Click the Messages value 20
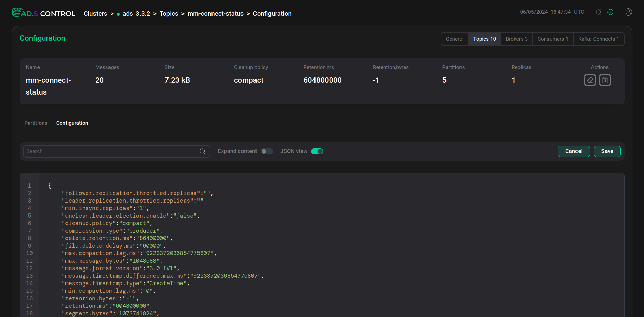This screenshot has width=644, height=317. 99,80
